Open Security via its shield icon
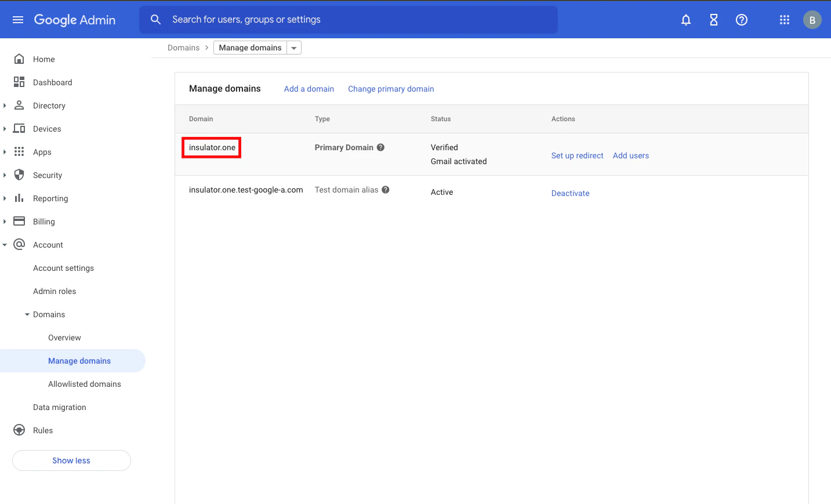The height and width of the screenshot is (504, 831). 19,175
